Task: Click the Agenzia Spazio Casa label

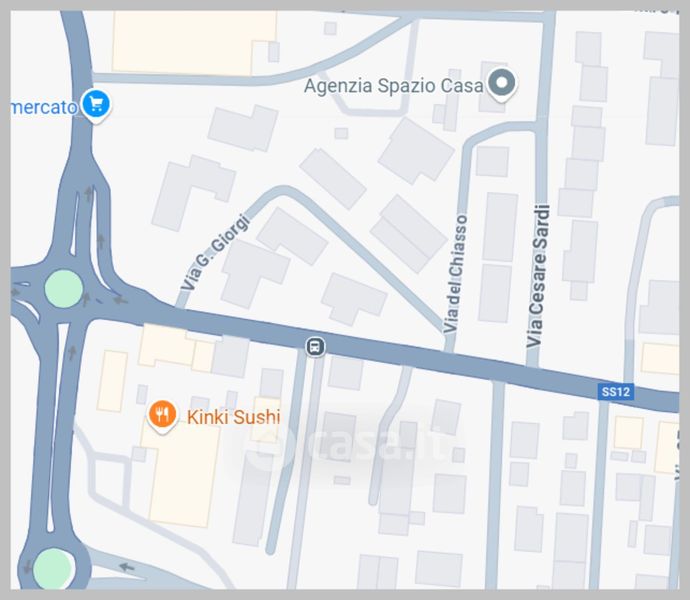Action: (393, 86)
